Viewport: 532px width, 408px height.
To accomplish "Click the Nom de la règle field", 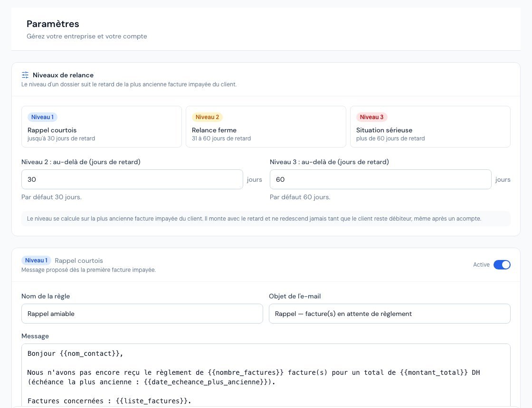I will (x=142, y=314).
